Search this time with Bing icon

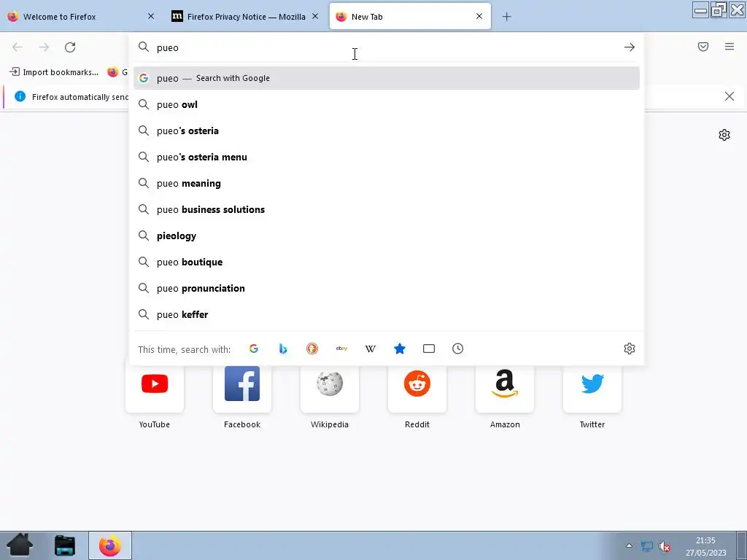[x=282, y=349]
